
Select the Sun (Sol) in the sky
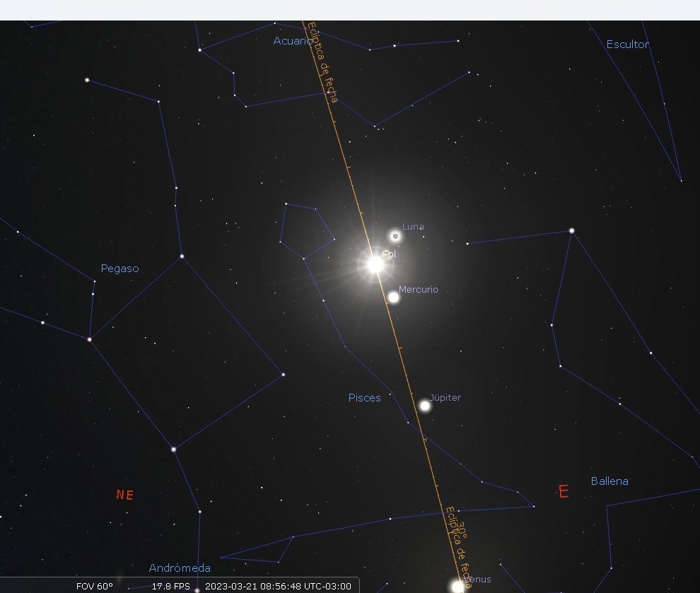[375, 264]
